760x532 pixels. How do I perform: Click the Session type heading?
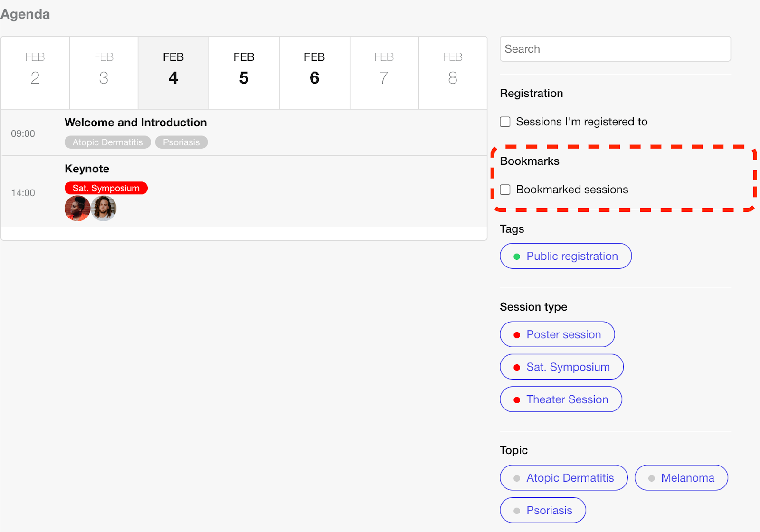pos(533,307)
